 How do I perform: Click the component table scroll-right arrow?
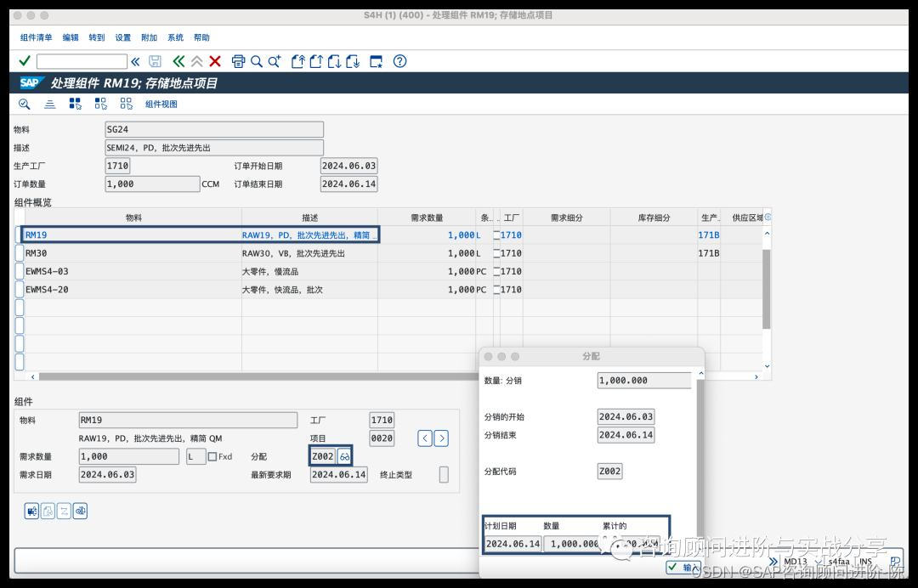756,376
